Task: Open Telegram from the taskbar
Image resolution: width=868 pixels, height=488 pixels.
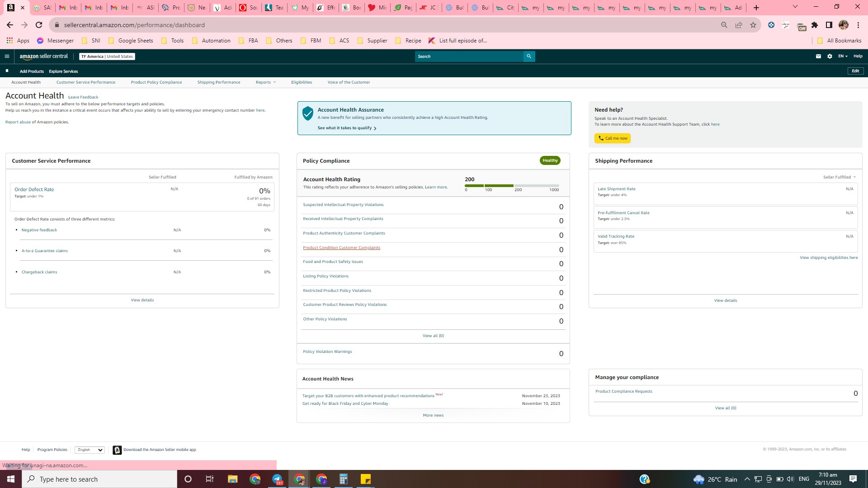Action: pos(277,479)
